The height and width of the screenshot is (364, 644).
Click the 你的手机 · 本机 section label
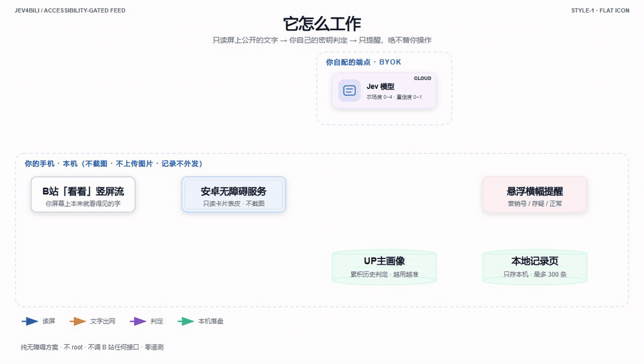[x=113, y=164]
